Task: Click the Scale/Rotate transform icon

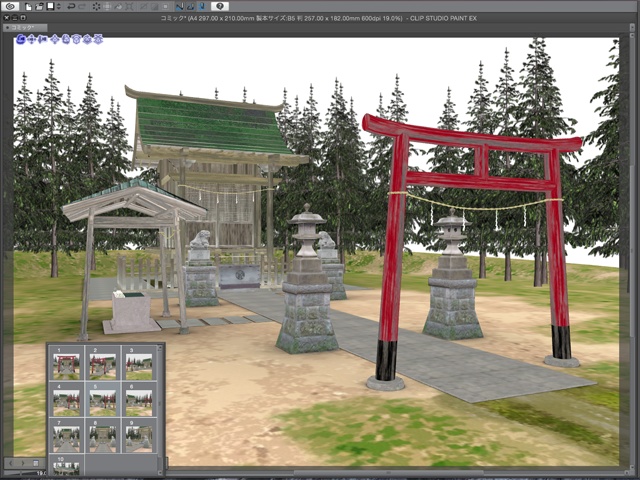Action: [x=130, y=7]
